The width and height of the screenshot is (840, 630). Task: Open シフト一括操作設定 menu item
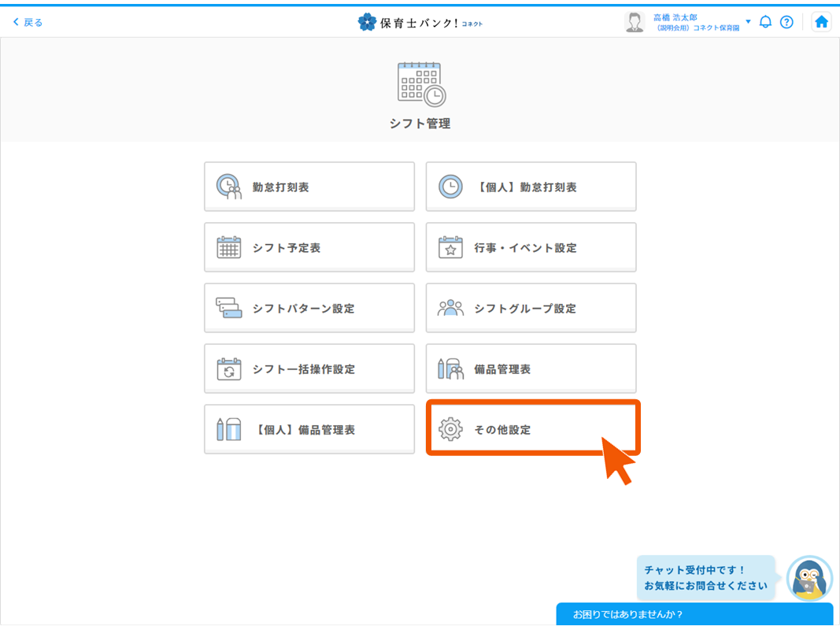coord(309,369)
